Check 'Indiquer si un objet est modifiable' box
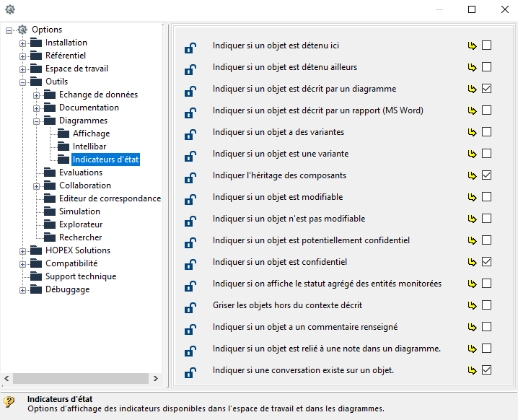This screenshot has height=420, width=518. pos(487,197)
